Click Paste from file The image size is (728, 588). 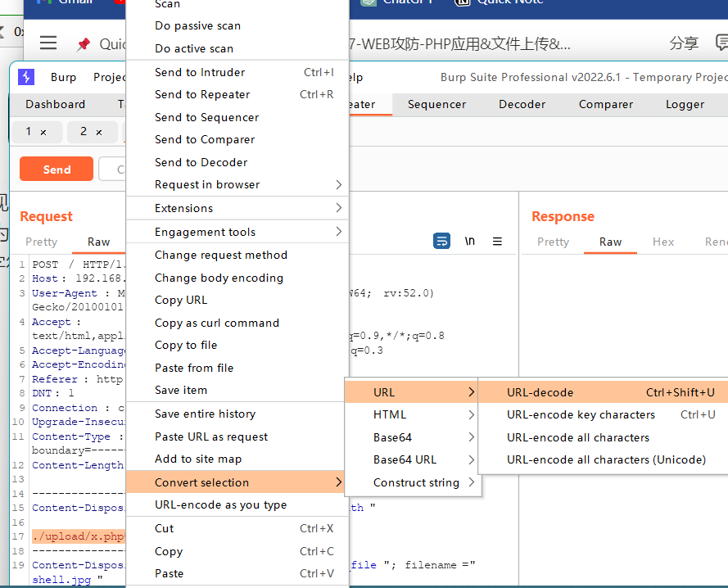click(237, 368)
